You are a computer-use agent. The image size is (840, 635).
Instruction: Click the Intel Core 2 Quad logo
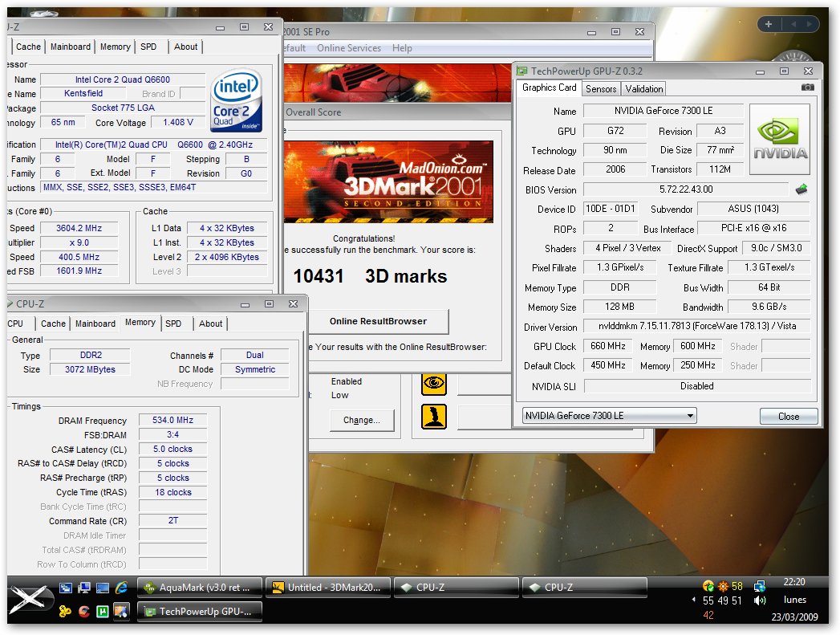pos(236,100)
